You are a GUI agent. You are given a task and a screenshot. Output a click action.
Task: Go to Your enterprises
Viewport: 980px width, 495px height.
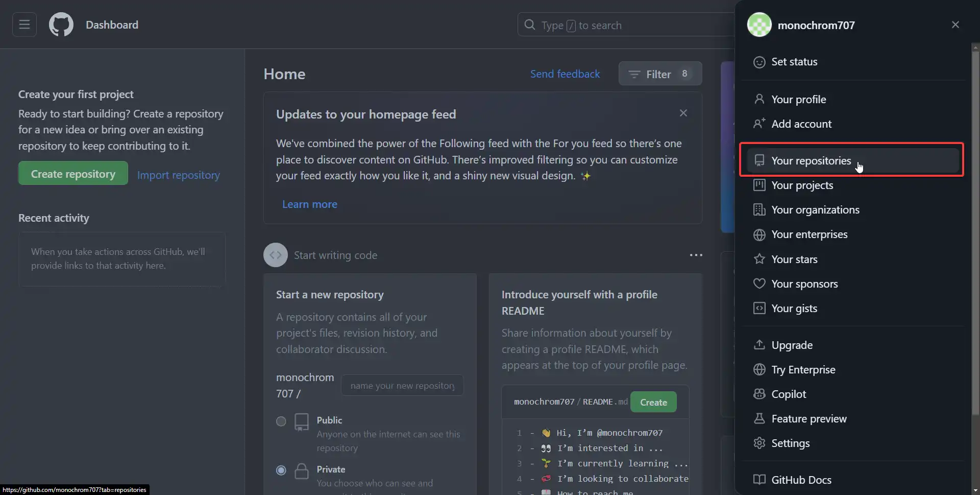(852, 234)
